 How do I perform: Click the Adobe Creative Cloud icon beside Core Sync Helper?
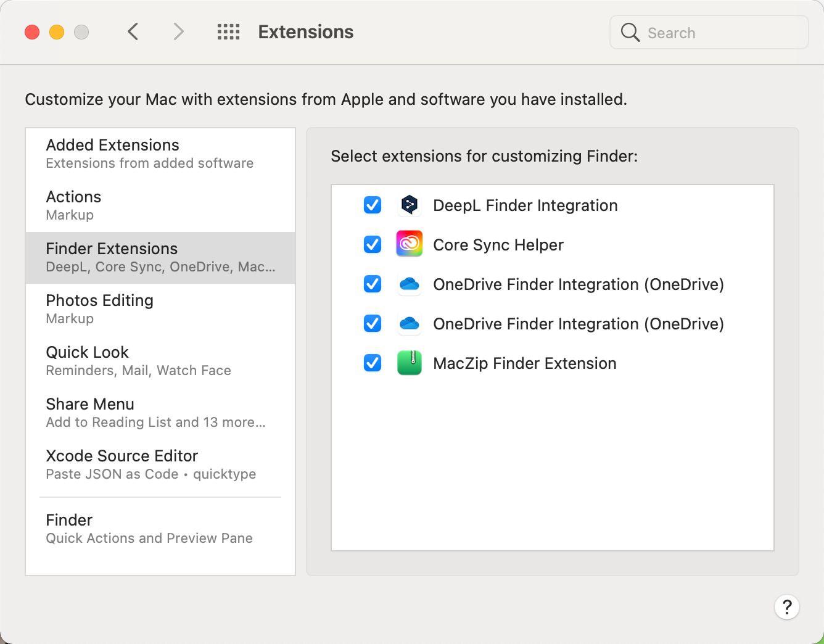pyautogui.click(x=409, y=244)
